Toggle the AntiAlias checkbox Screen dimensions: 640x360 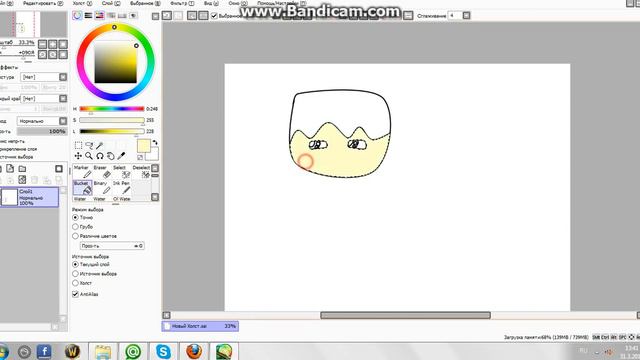pos(75,294)
